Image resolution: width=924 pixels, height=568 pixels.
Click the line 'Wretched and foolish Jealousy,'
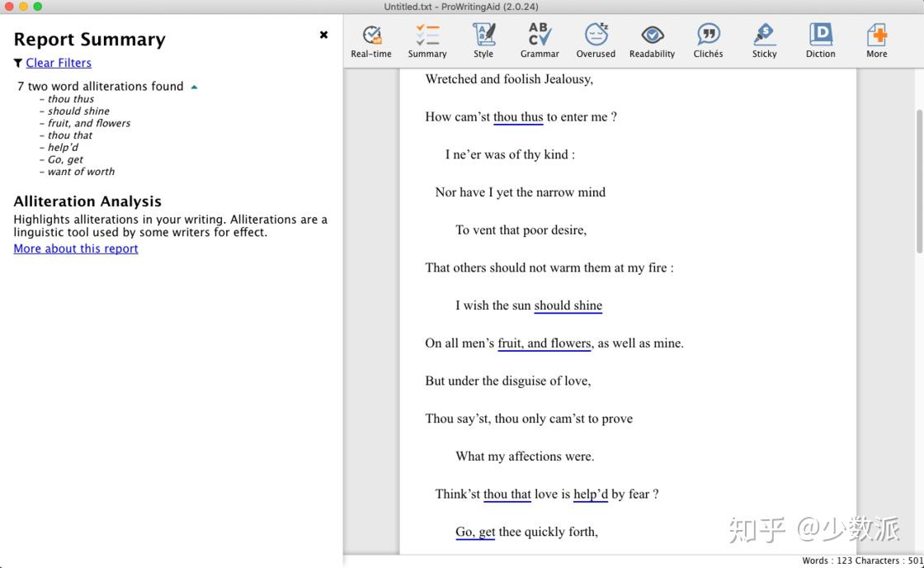pyautogui.click(x=509, y=79)
